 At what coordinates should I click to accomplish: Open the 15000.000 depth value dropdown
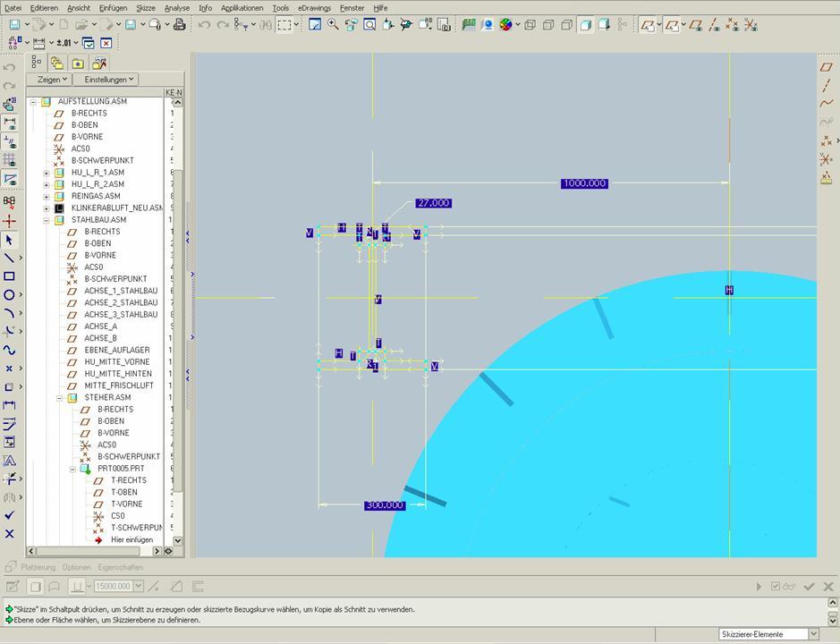click(x=139, y=586)
